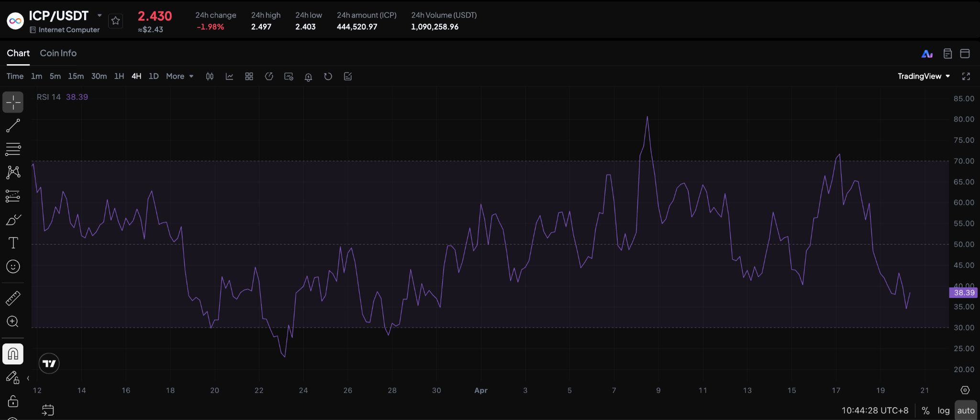This screenshot has width=980, height=420.
Task: Open the TradingView chart source dropdown
Action: [923, 76]
